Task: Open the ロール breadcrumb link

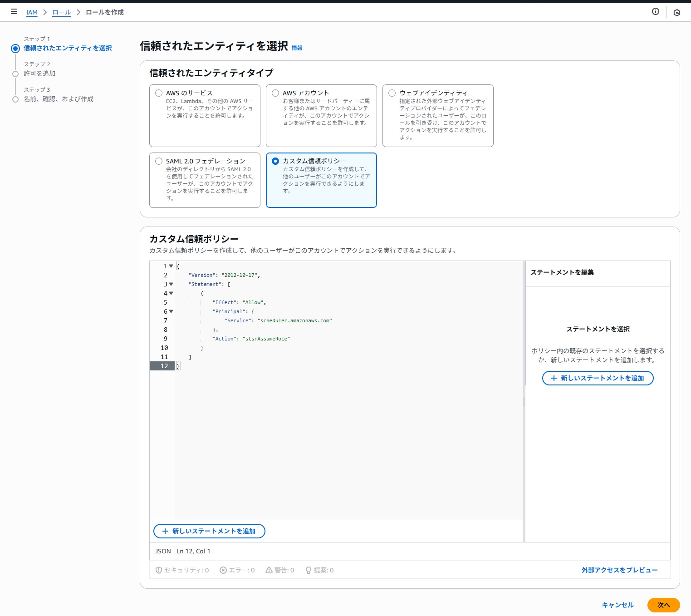Action: click(x=62, y=12)
